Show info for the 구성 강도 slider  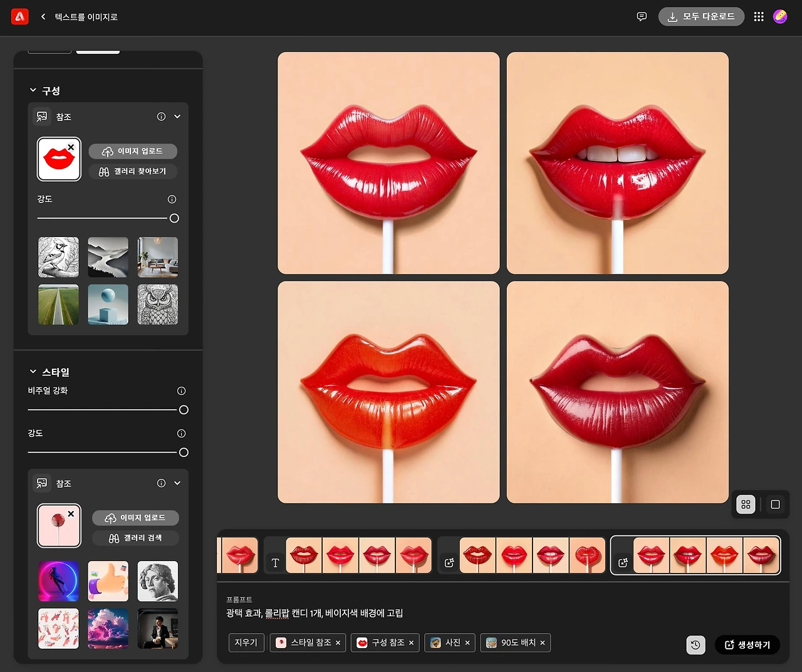click(172, 199)
